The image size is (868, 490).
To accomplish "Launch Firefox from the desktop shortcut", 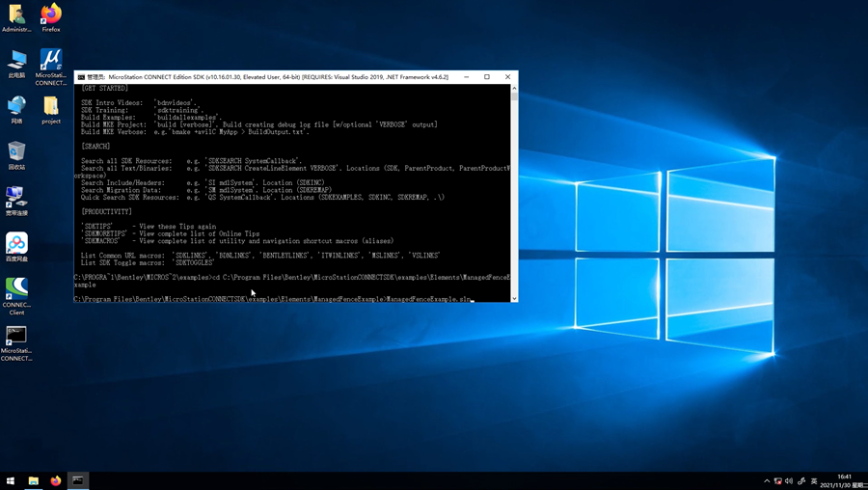I will (x=51, y=18).
